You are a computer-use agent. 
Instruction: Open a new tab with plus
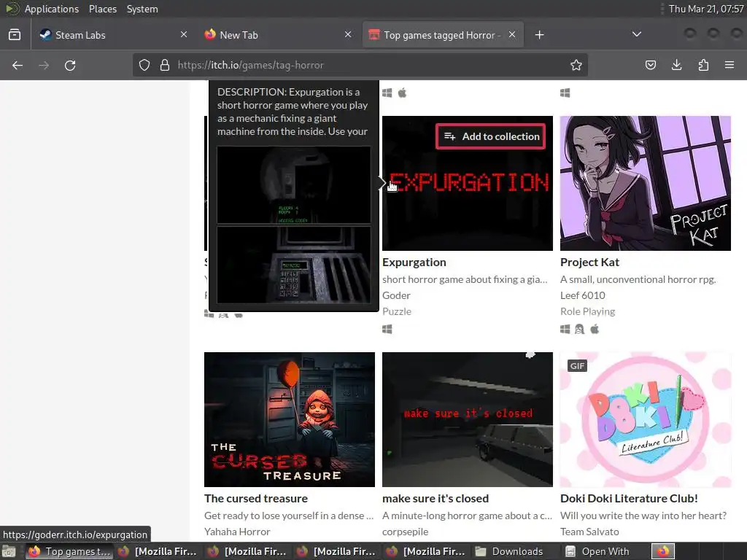pos(539,35)
